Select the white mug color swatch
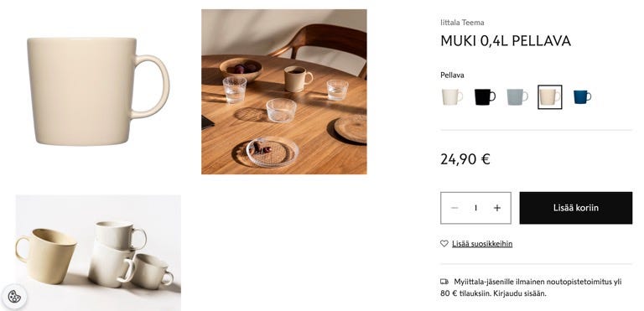644x311 pixels. coord(452,97)
